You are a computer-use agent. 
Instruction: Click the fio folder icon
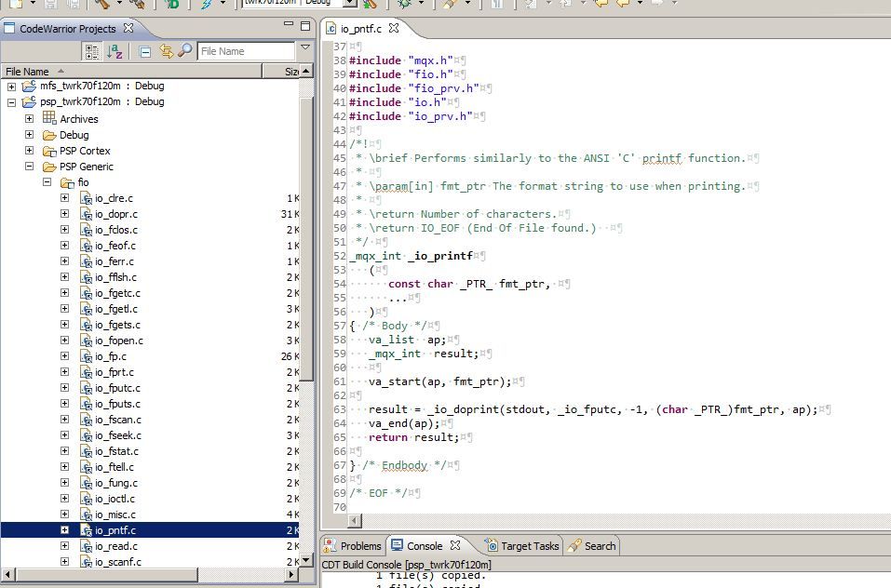[68, 182]
